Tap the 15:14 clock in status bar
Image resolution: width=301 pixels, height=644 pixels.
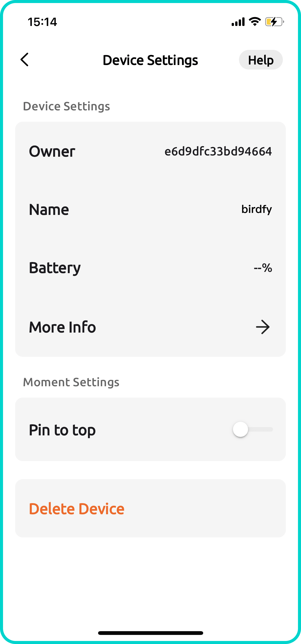(x=42, y=22)
